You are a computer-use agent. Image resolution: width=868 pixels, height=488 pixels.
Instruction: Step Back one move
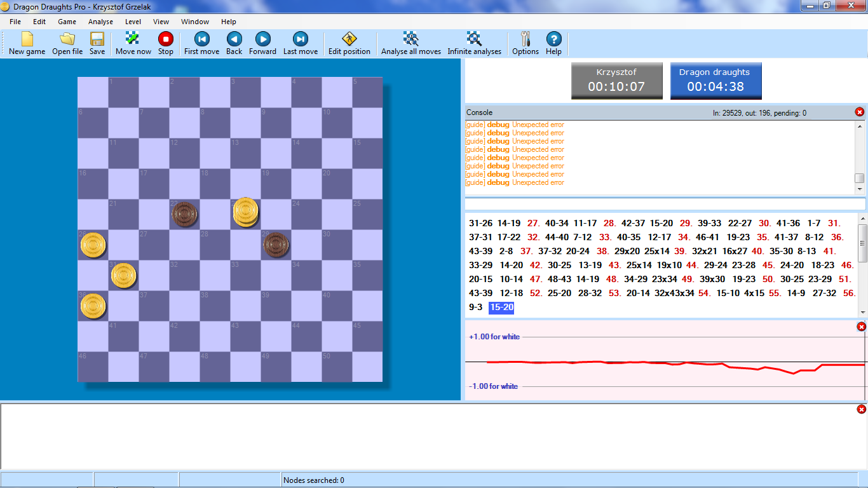pyautogui.click(x=234, y=43)
